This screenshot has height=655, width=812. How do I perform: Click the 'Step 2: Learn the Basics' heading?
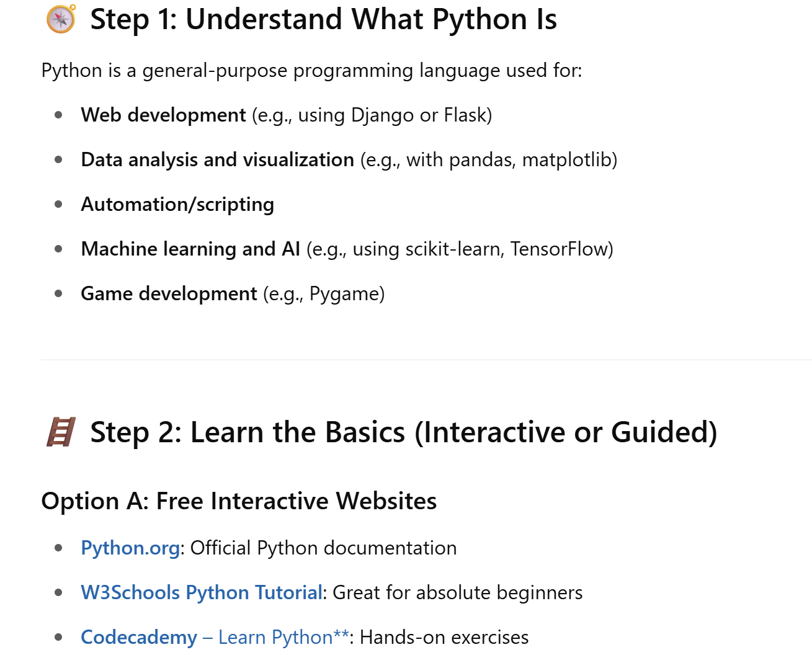(x=403, y=432)
